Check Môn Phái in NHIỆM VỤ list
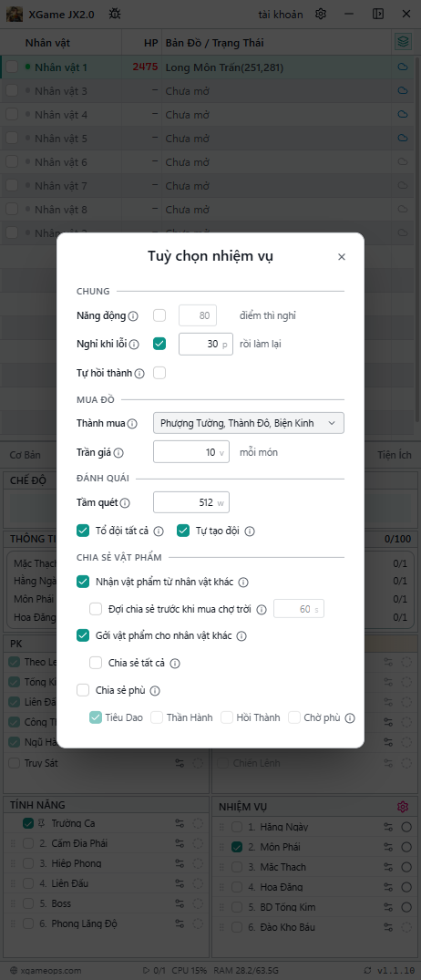The height and width of the screenshot is (980, 421). (237, 848)
